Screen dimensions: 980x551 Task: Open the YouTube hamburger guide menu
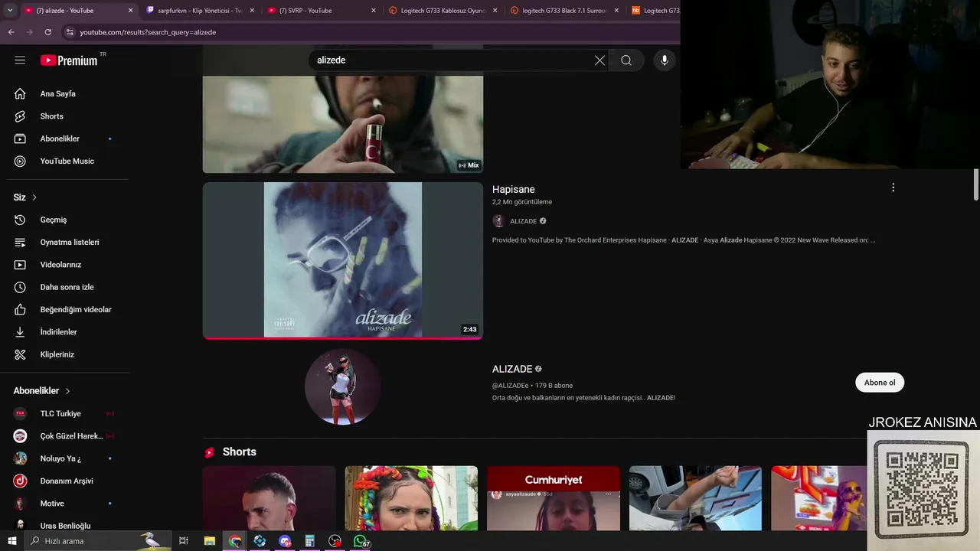[20, 60]
